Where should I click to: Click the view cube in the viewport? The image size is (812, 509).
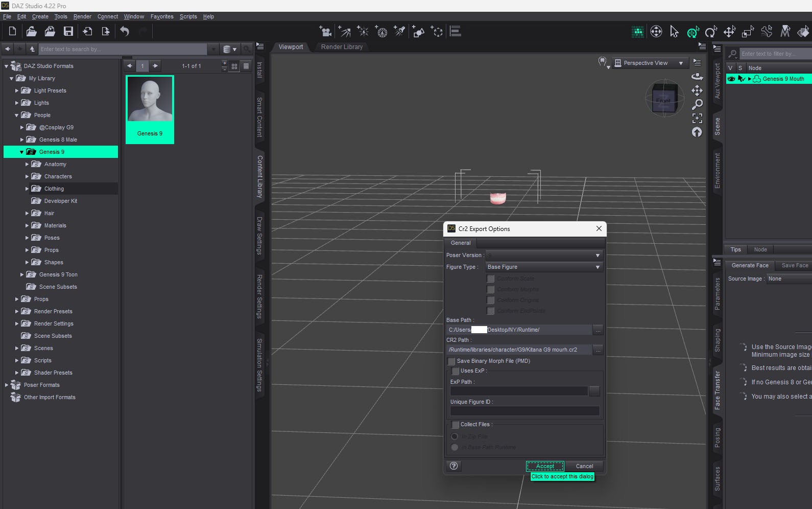click(664, 99)
